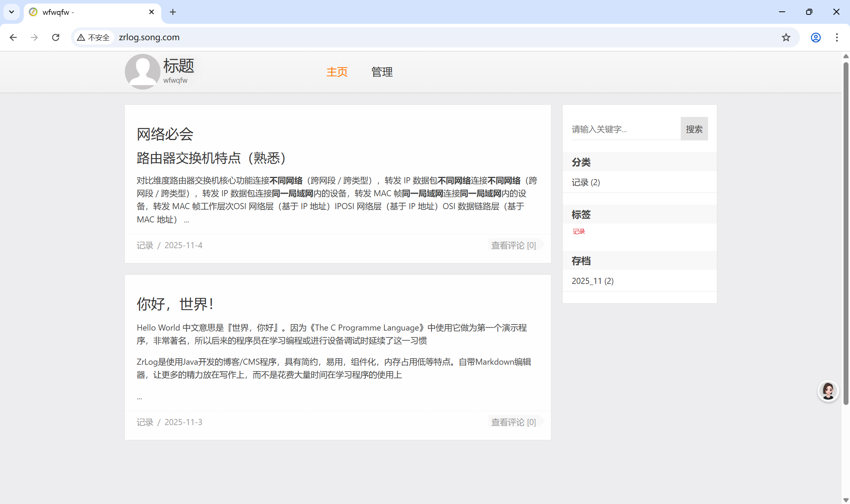Image resolution: width=850 pixels, height=504 pixels.
Task: Open the floating assistant avatar
Action: point(828,391)
